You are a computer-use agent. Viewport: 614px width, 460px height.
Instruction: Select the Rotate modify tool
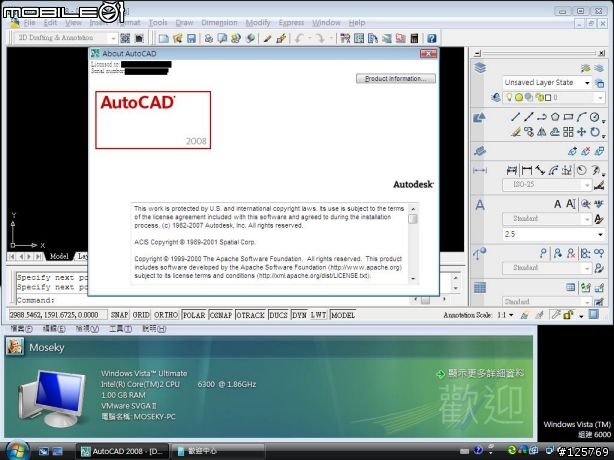pyautogui.click(x=595, y=132)
